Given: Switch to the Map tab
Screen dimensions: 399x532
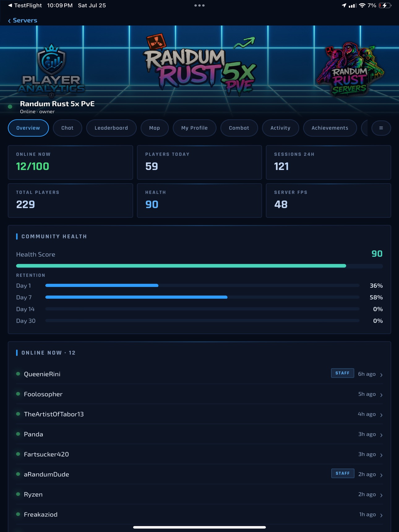Looking at the screenshot, I should click(x=155, y=128).
